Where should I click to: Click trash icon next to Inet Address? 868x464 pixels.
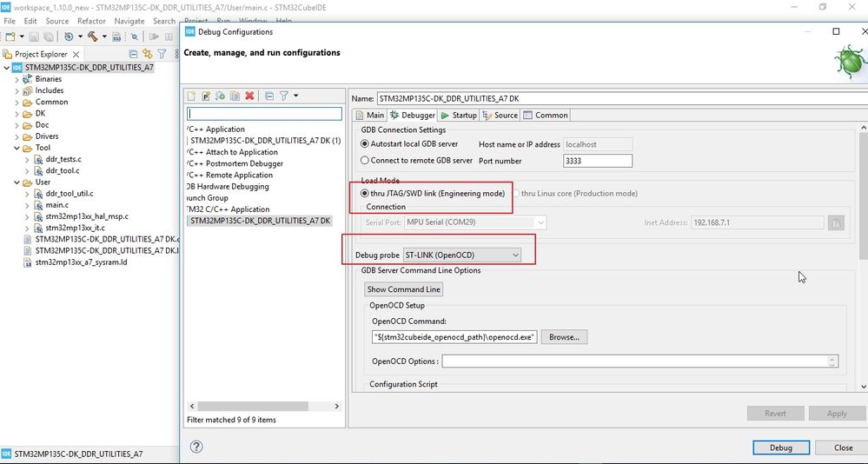(836, 222)
